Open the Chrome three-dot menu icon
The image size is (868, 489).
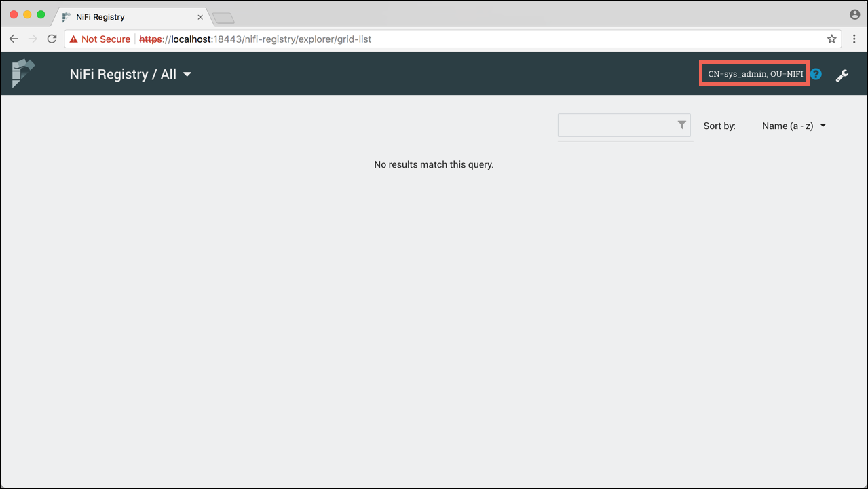853,39
